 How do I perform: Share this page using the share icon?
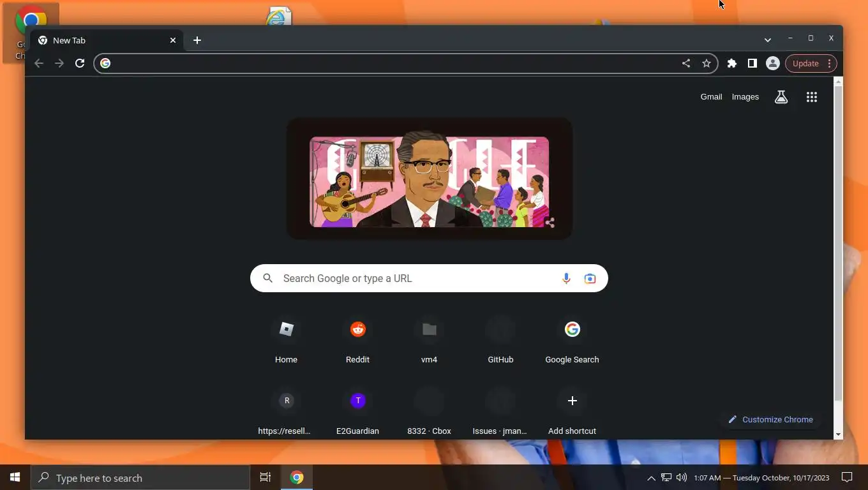686,63
